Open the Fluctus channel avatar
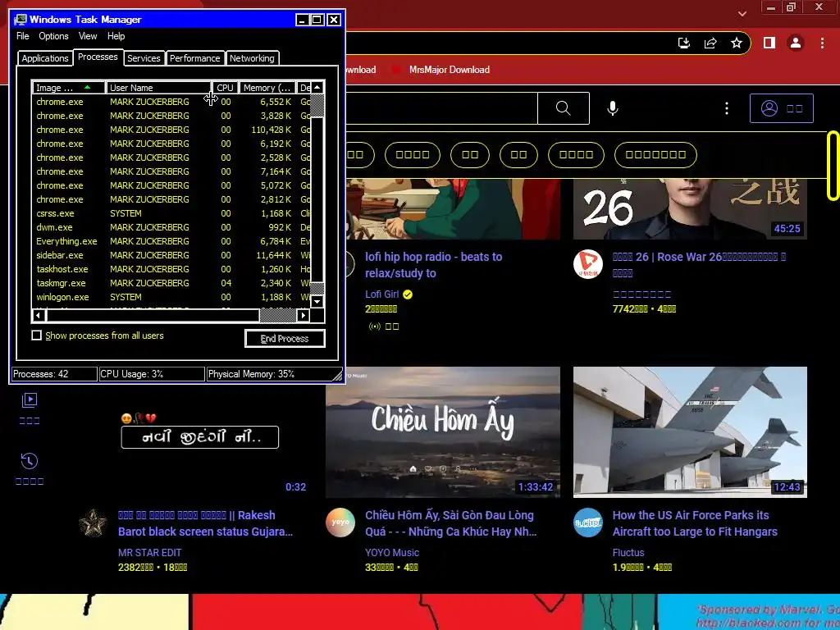840x630 pixels. point(587,523)
